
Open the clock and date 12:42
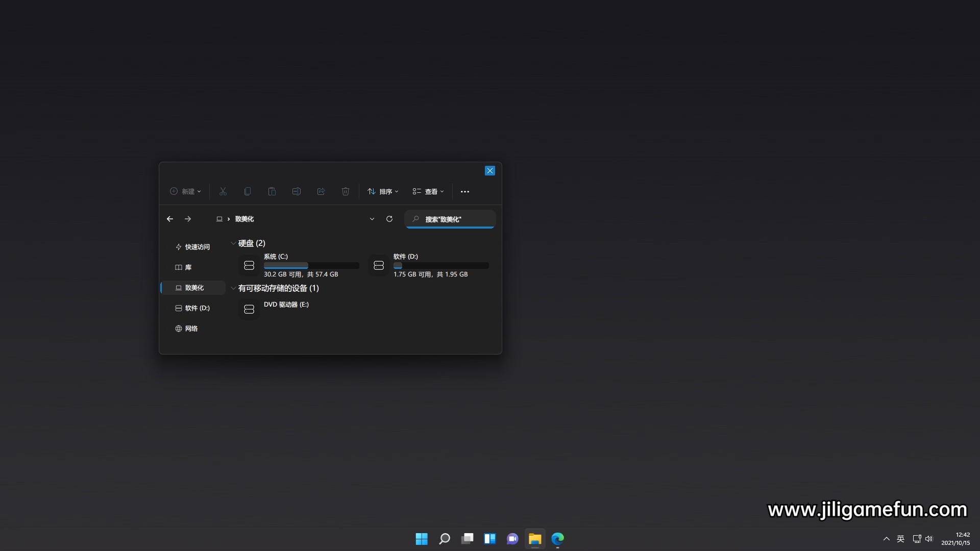[955, 539]
